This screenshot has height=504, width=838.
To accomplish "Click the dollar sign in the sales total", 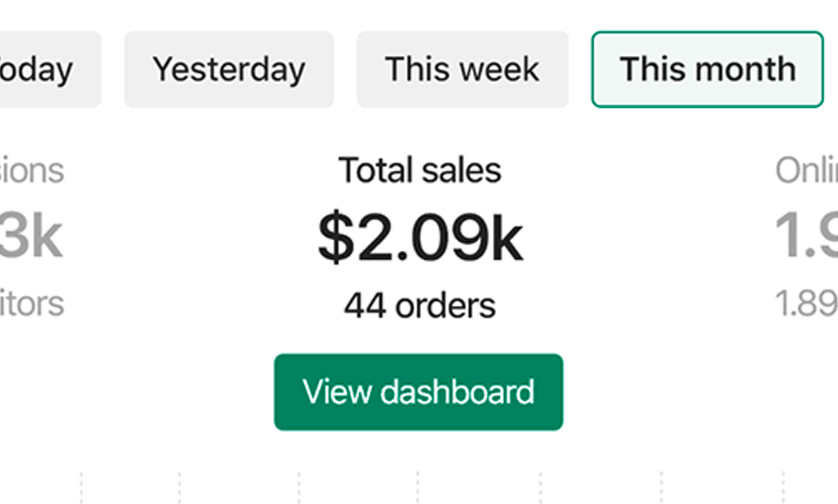I will click(x=336, y=237).
